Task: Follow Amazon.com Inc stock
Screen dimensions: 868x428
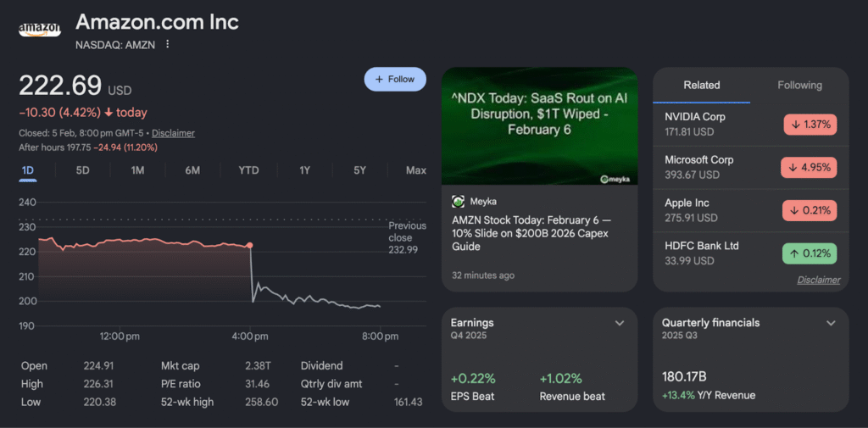Action: (x=395, y=79)
